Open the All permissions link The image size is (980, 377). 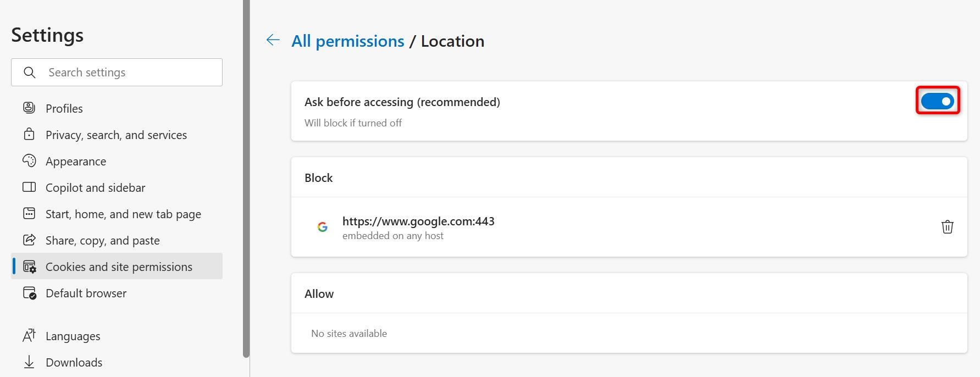347,41
